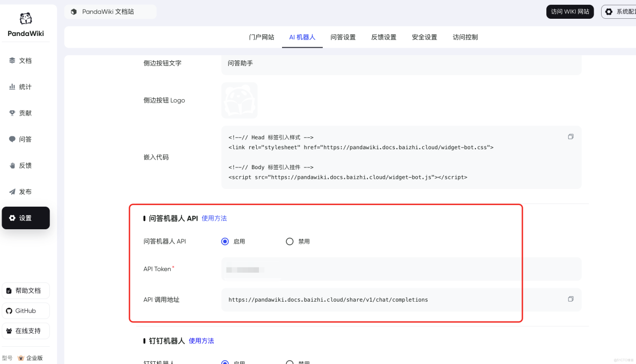Open the GitHub link in the sidebar

pyautogui.click(x=25, y=310)
